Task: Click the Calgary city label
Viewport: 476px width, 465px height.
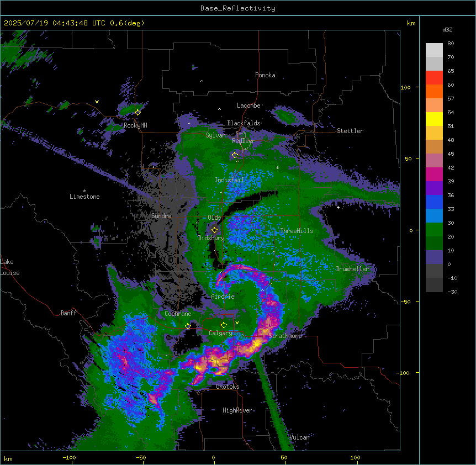Action: 221,333
